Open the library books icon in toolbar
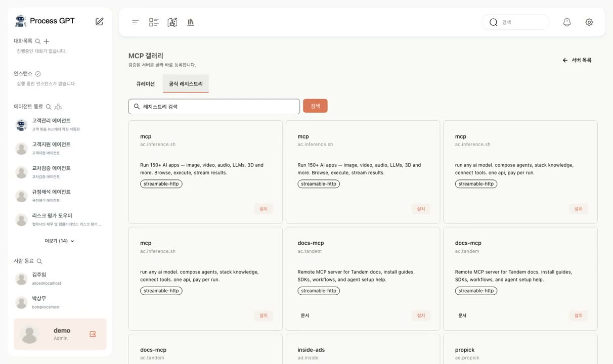 [x=191, y=22]
